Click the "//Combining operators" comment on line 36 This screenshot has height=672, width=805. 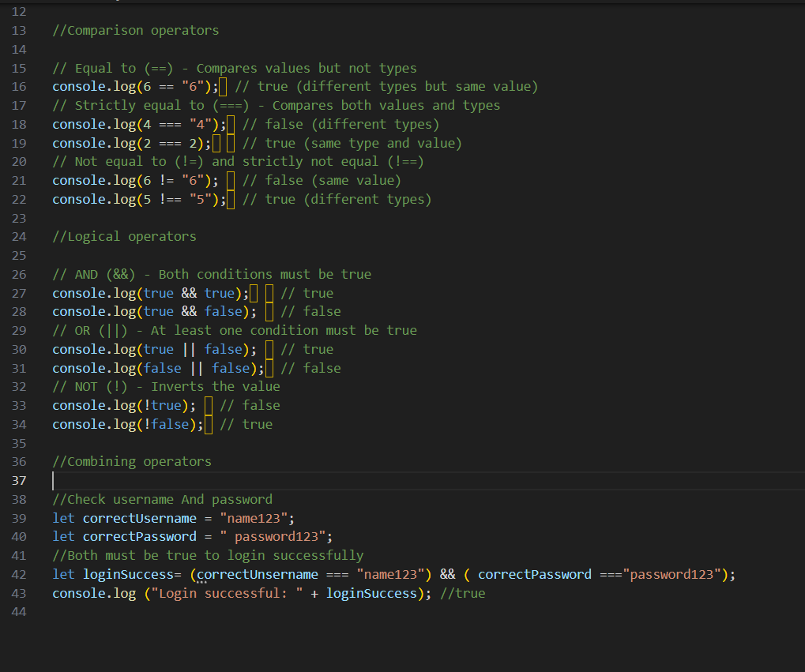coord(132,461)
